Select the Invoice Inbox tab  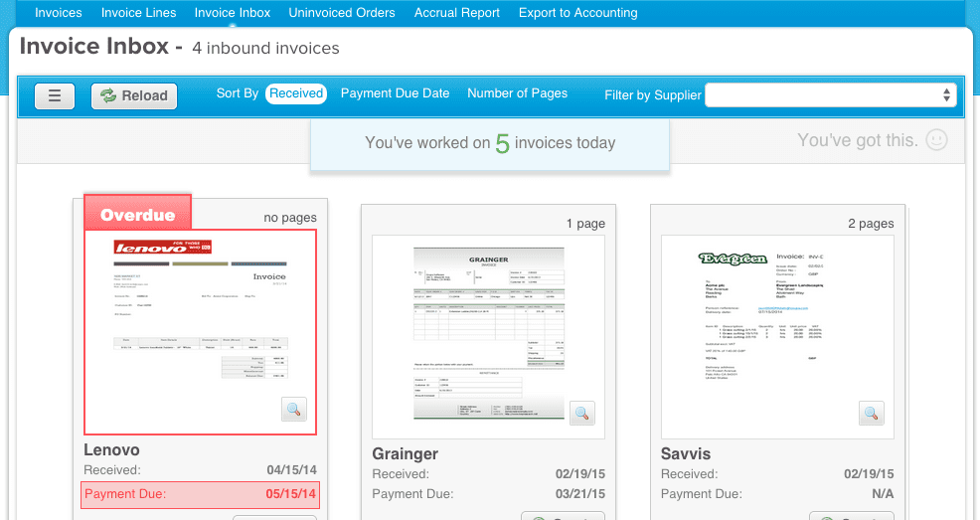(x=233, y=13)
